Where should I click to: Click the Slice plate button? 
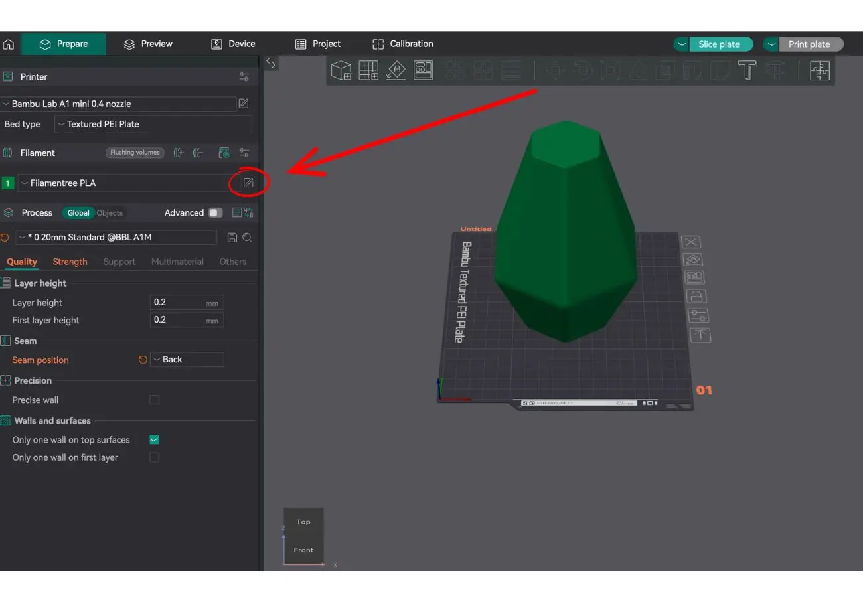coord(719,44)
